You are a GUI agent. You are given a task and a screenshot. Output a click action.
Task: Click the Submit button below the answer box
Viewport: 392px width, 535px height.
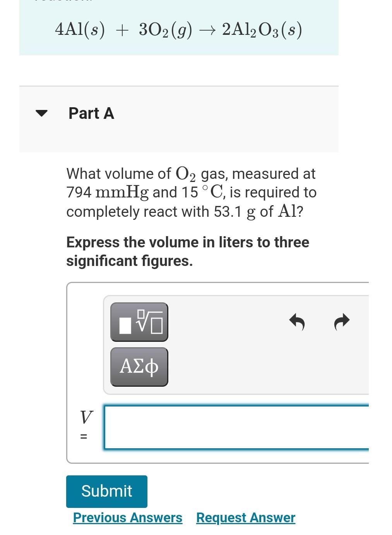pos(106,491)
